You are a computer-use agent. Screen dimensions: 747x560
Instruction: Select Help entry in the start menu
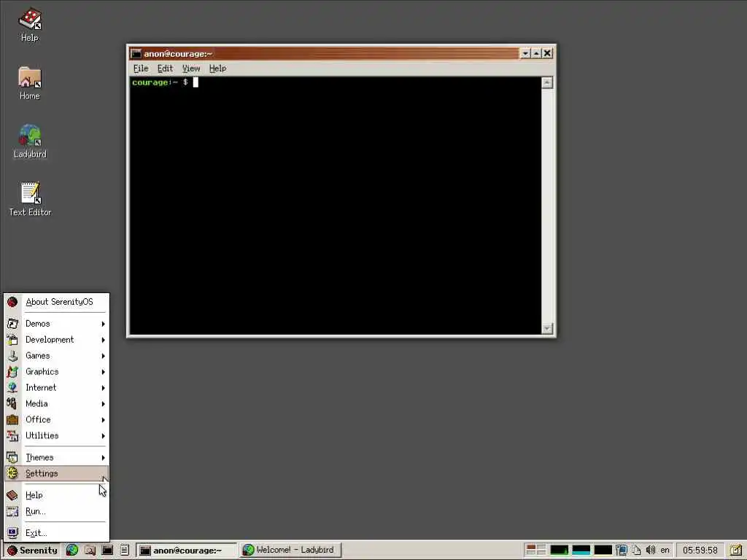coord(57,495)
